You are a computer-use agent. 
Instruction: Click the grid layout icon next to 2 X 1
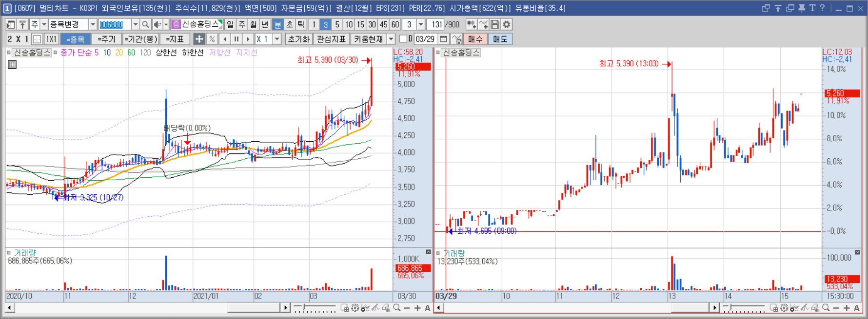point(37,39)
